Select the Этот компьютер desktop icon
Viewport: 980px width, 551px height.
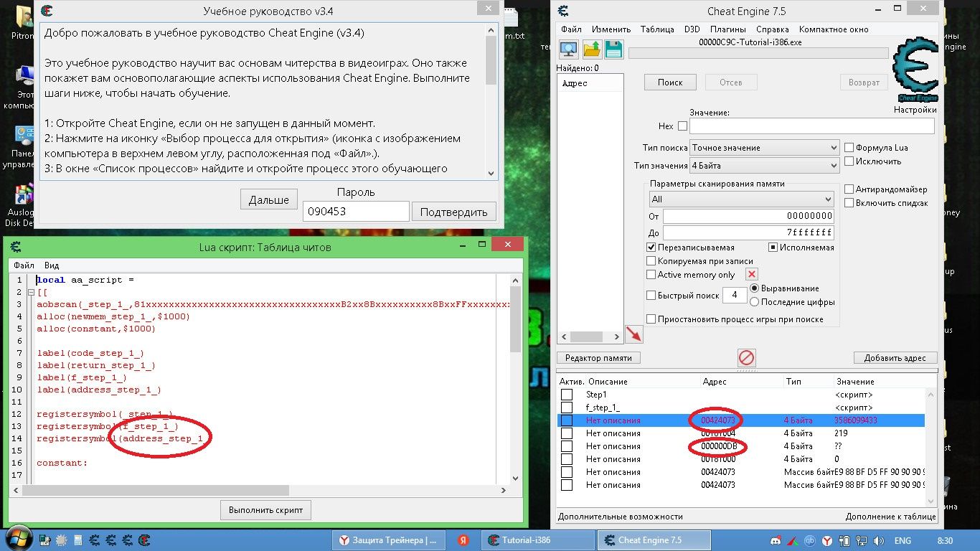coord(24,88)
